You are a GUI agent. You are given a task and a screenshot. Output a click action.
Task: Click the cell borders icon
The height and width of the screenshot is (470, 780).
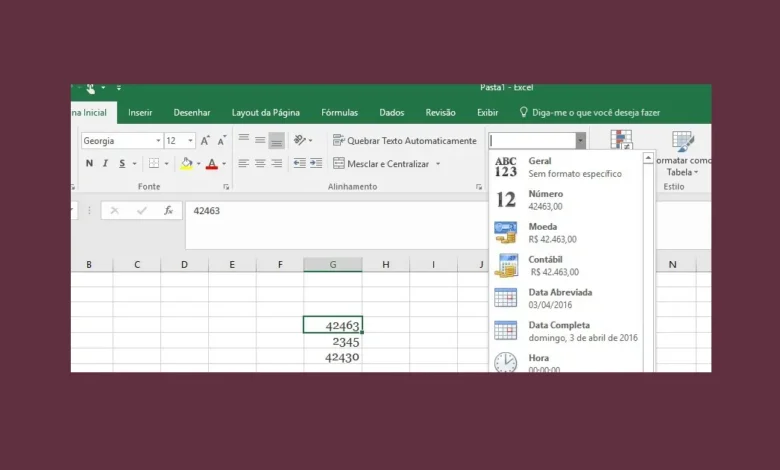154,163
